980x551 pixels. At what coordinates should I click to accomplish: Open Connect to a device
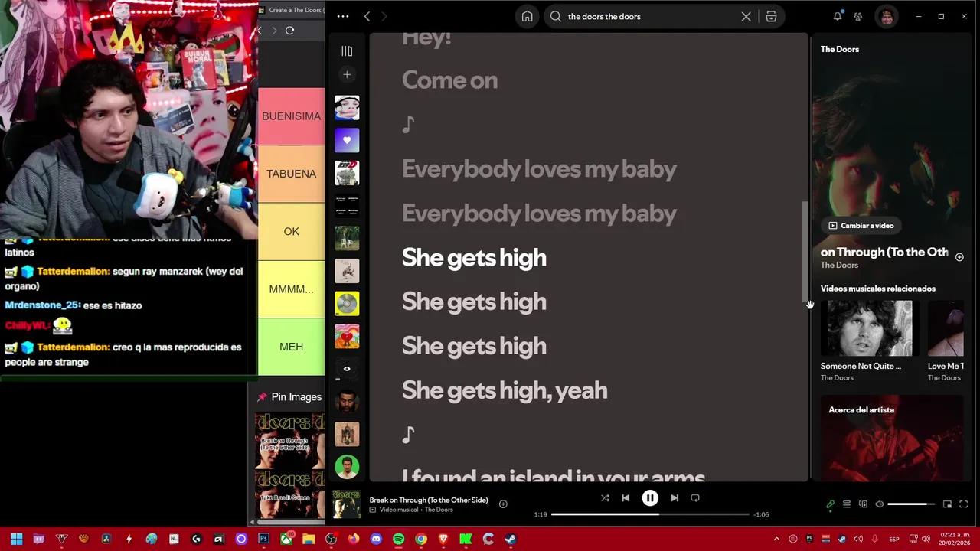[x=863, y=504]
